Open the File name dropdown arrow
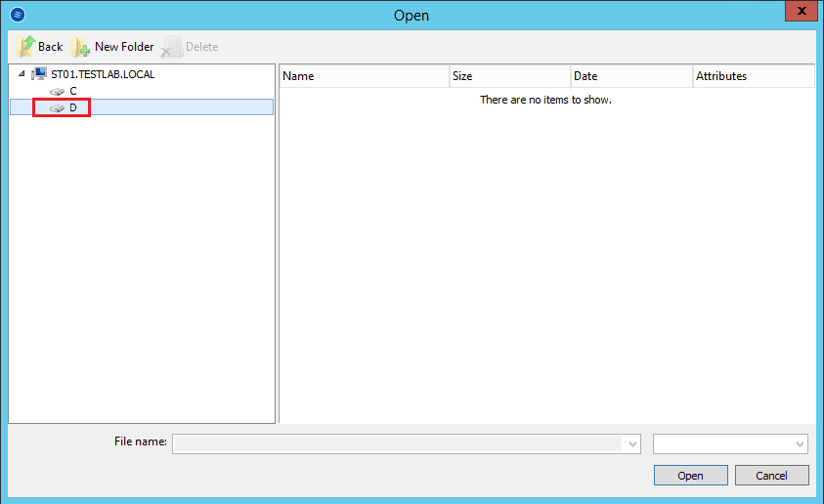The width and height of the screenshot is (824, 504). click(632, 444)
